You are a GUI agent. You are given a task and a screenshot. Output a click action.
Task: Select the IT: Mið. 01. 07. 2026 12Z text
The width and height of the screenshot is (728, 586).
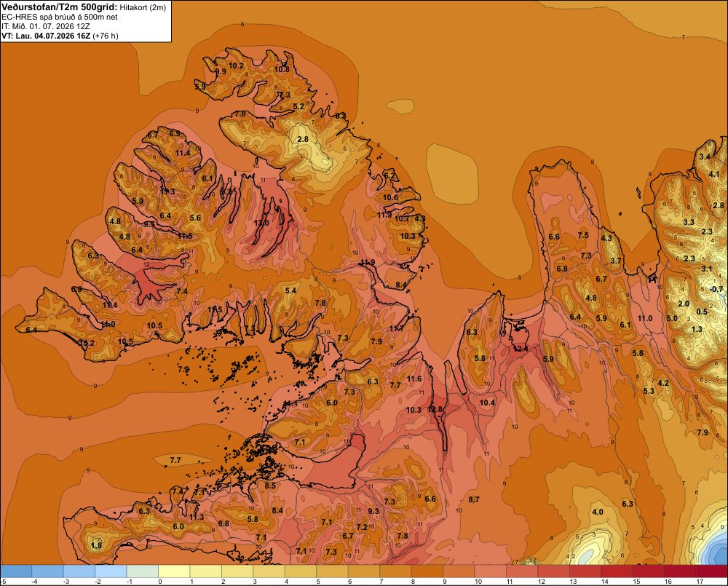45,26
